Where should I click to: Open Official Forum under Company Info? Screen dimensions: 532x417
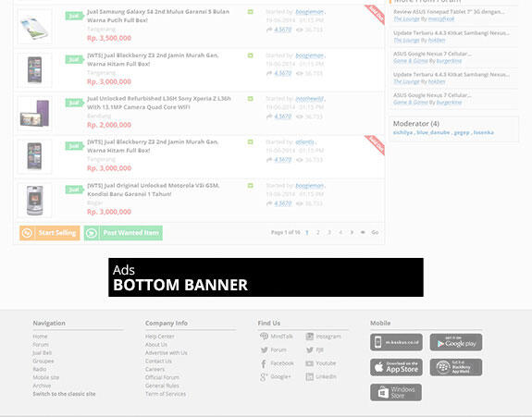click(162, 377)
